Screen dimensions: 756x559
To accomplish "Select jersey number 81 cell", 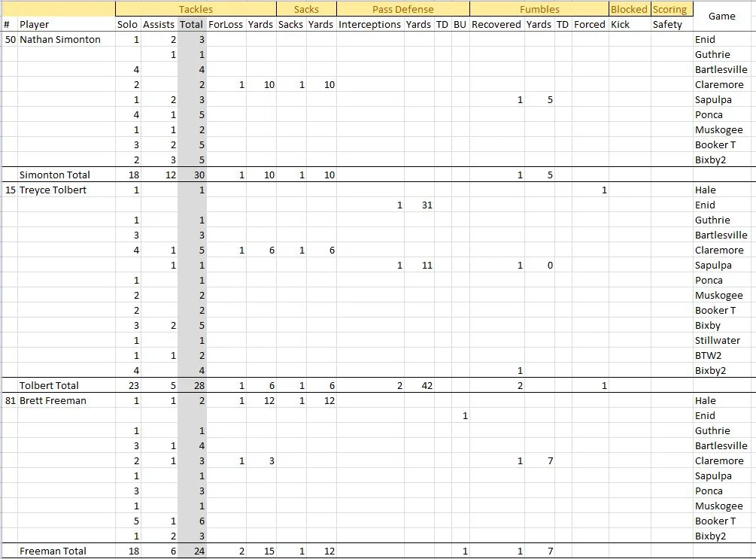I will tap(10, 401).
